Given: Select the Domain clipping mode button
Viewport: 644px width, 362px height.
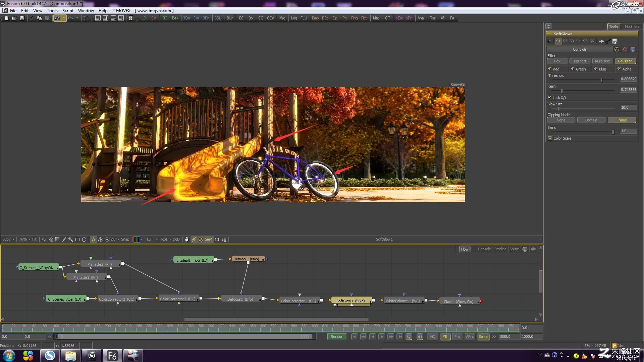Looking at the screenshot, I should [x=591, y=120].
